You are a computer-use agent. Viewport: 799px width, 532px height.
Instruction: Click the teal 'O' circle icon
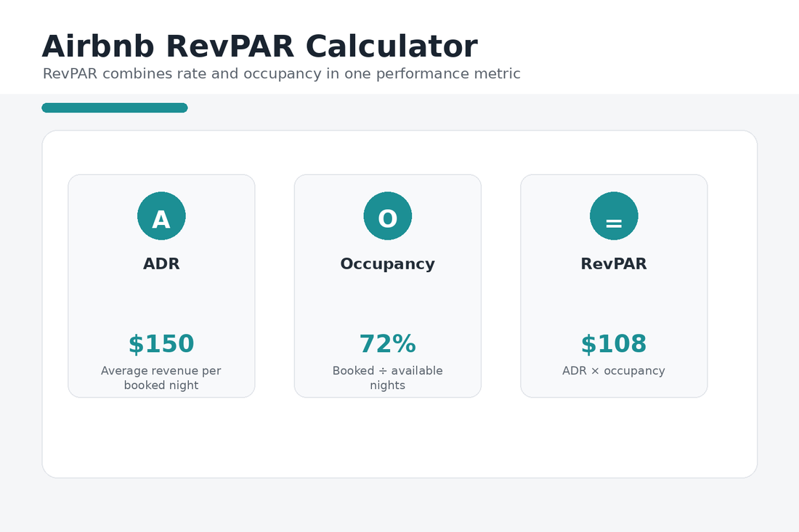pyautogui.click(x=388, y=216)
